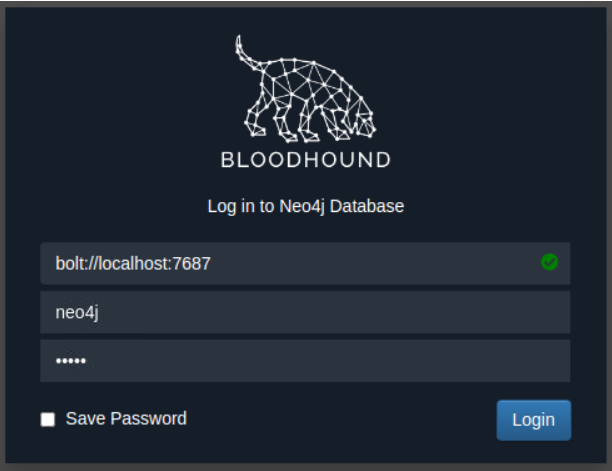This screenshot has height=471, width=612.
Task: Click empty area right of password dots
Action: 350,361
